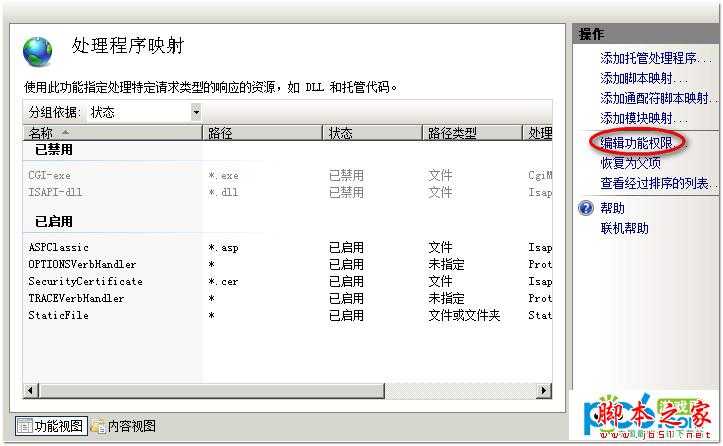Switch to the 内容视图 tab

[x=124, y=426]
